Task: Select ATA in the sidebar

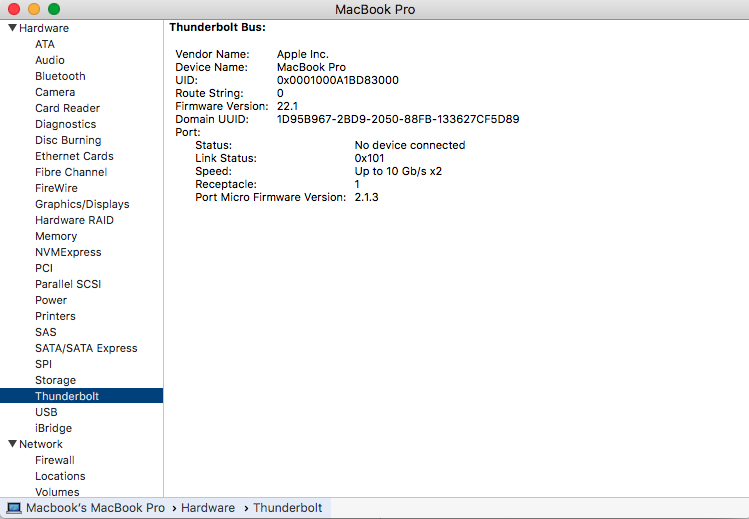Action: pos(45,44)
